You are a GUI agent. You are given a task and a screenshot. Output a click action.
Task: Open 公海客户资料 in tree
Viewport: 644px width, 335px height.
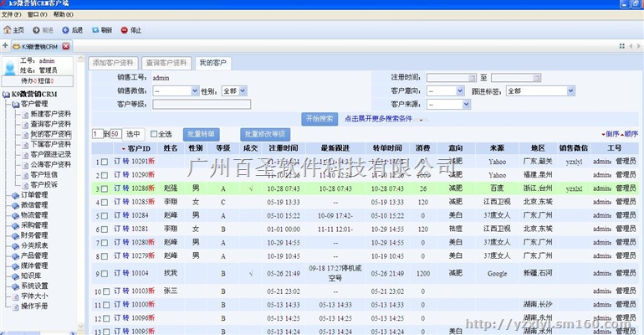(50, 164)
